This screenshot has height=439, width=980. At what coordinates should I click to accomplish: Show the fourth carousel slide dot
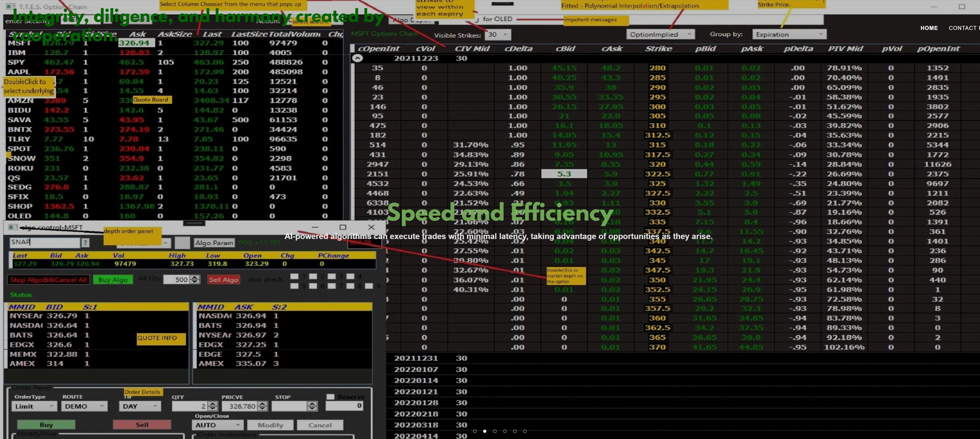tap(505, 431)
